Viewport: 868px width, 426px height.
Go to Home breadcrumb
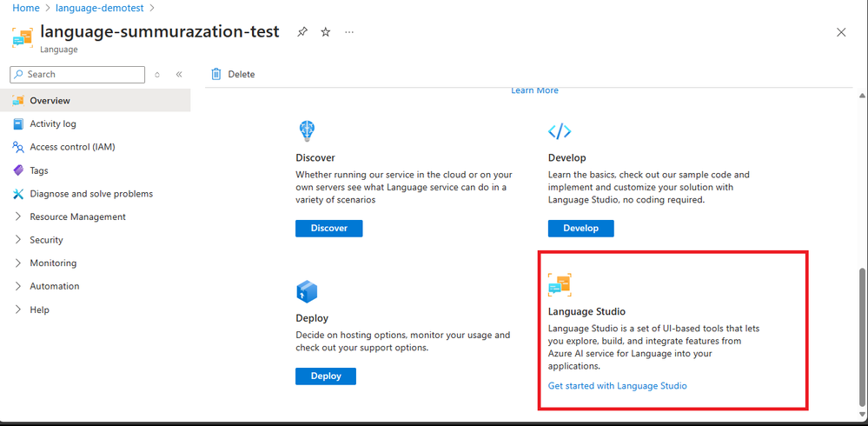[x=26, y=9]
